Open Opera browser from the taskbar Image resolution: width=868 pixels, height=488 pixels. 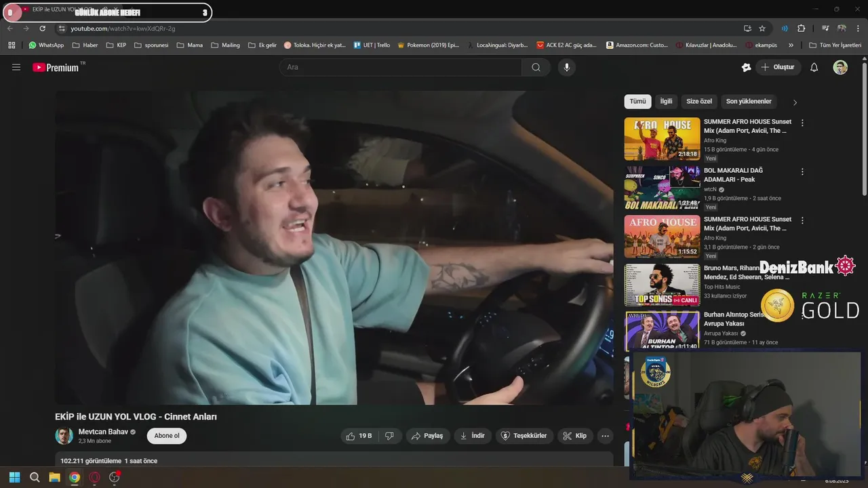(94, 477)
